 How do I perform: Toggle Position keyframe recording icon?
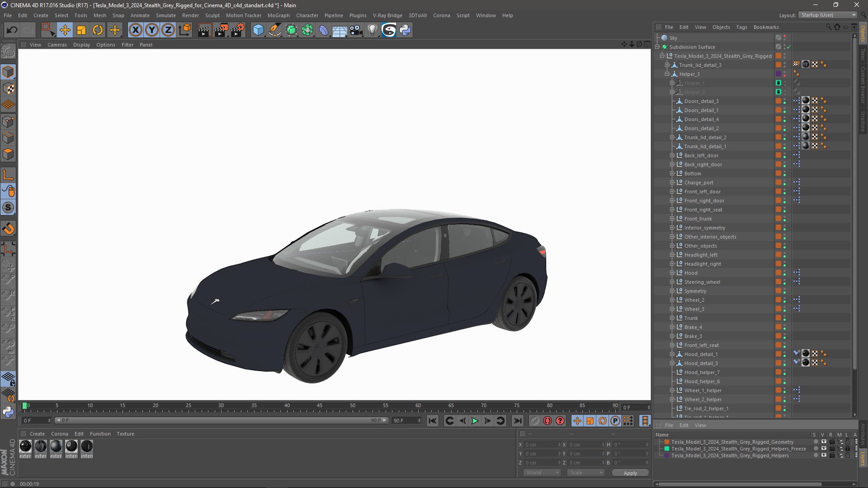click(x=577, y=421)
